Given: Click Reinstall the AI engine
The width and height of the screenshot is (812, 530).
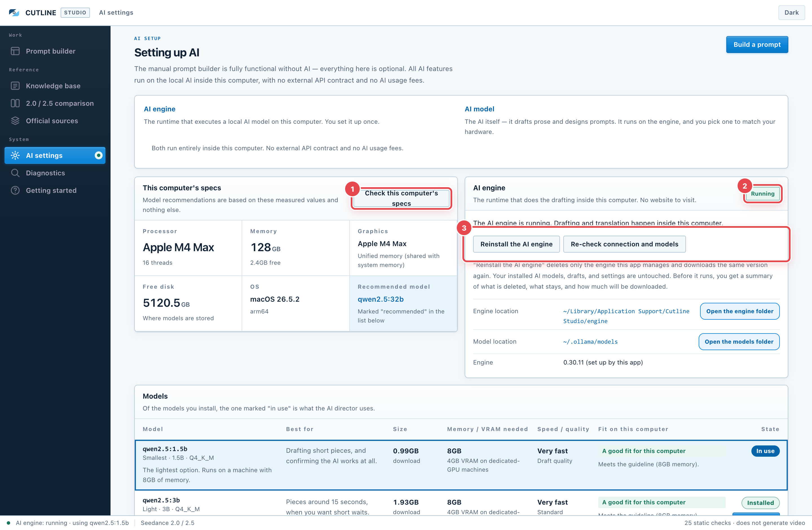Looking at the screenshot, I should (x=516, y=244).
